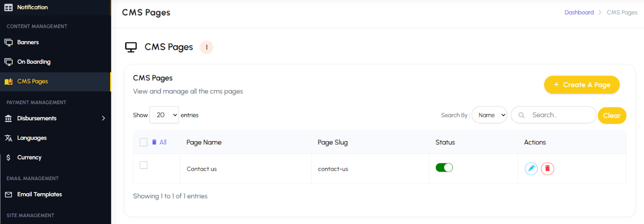Click the red trash delete icon

click(x=547, y=169)
